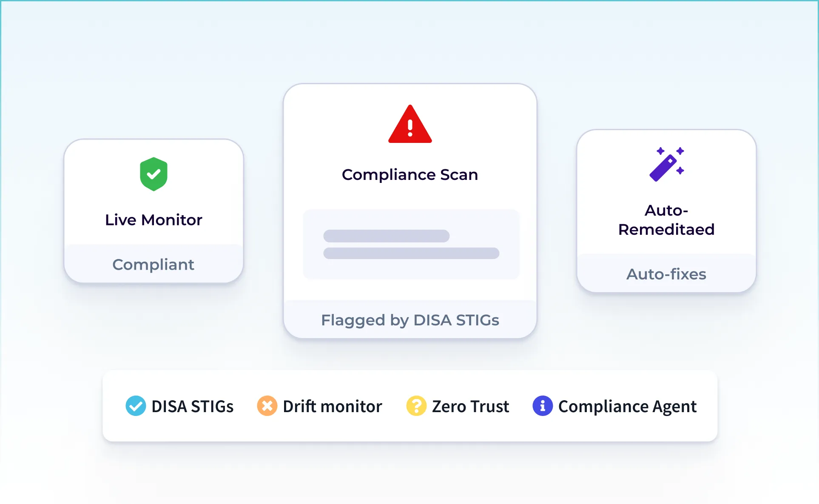The height and width of the screenshot is (504, 819).
Task: Click the yellow question mark icon
Action: [416, 406]
